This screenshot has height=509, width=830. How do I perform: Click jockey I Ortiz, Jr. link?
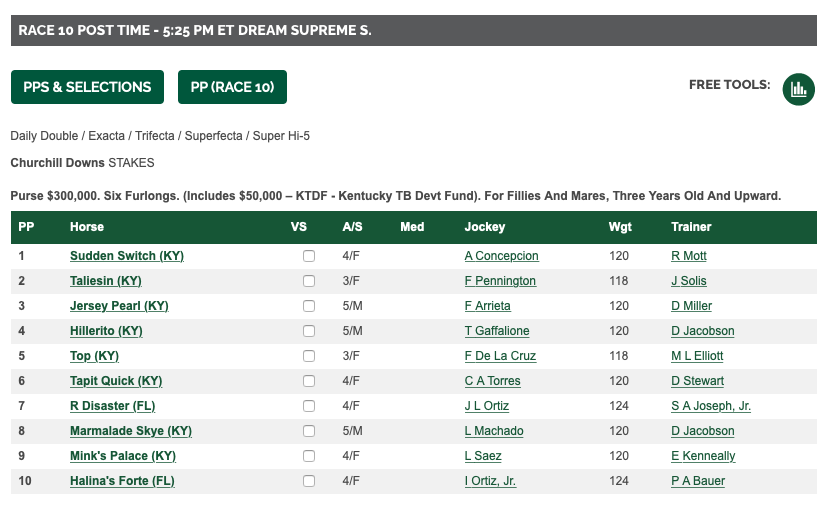490,481
